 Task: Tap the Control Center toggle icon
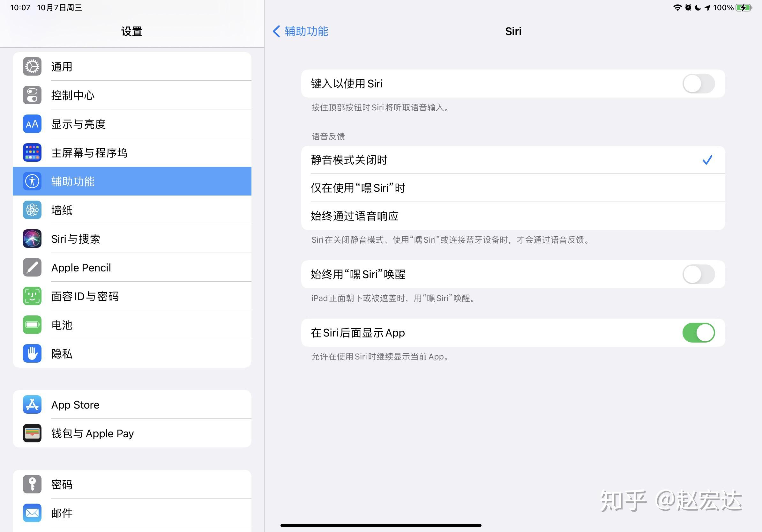[x=32, y=95]
